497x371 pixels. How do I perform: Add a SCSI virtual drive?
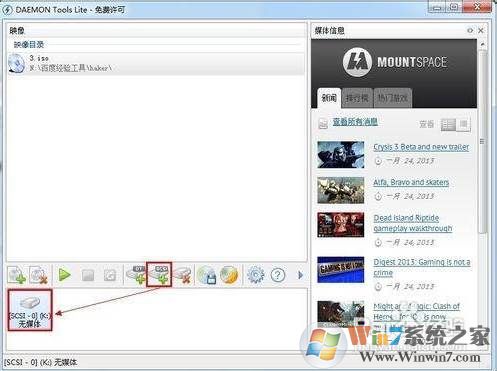[x=159, y=275]
